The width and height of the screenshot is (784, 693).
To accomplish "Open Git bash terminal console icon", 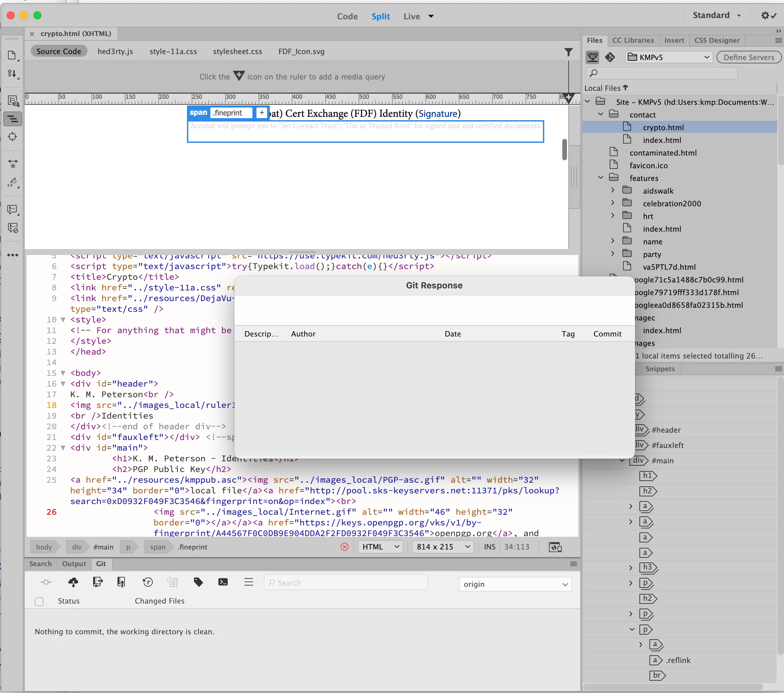I will tap(223, 582).
